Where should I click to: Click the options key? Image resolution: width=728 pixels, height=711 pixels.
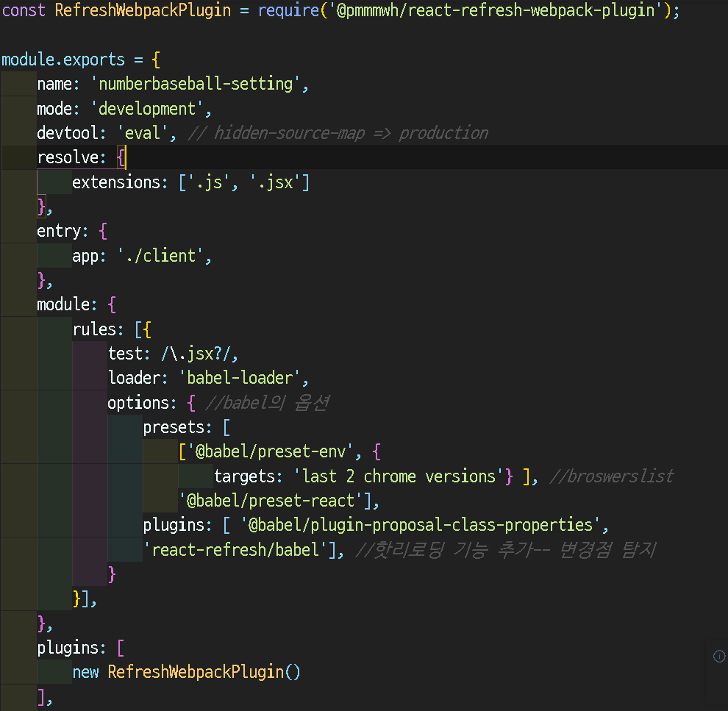pyautogui.click(x=138, y=402)
